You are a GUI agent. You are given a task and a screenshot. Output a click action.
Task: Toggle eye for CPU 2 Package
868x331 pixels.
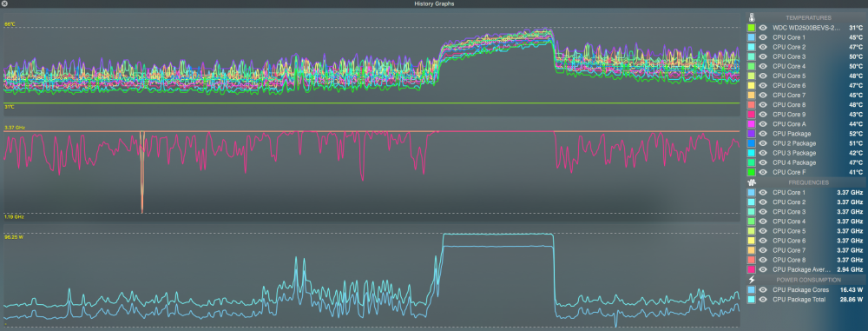coord(763,143)
